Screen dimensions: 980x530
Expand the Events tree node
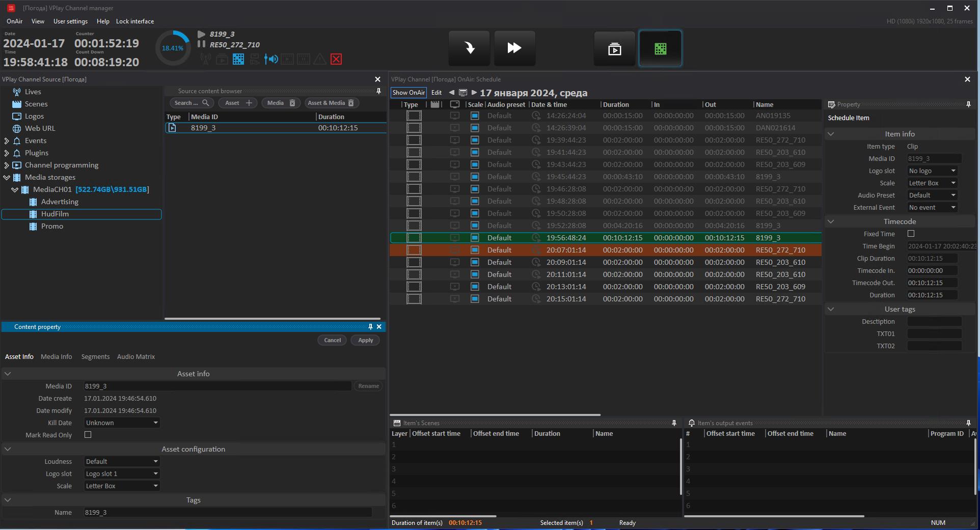(7, 141)
